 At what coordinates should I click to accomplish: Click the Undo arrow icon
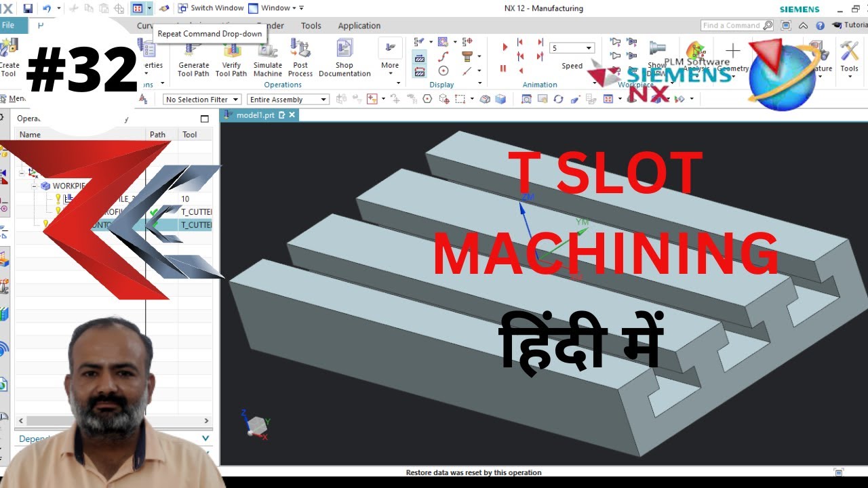pos(47,8)
